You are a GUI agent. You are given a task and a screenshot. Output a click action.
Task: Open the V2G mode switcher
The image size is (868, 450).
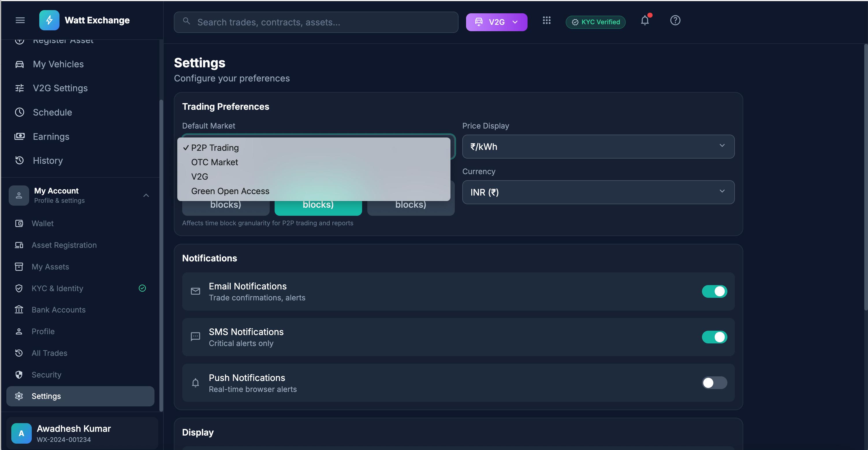click(x=496, y=22)
